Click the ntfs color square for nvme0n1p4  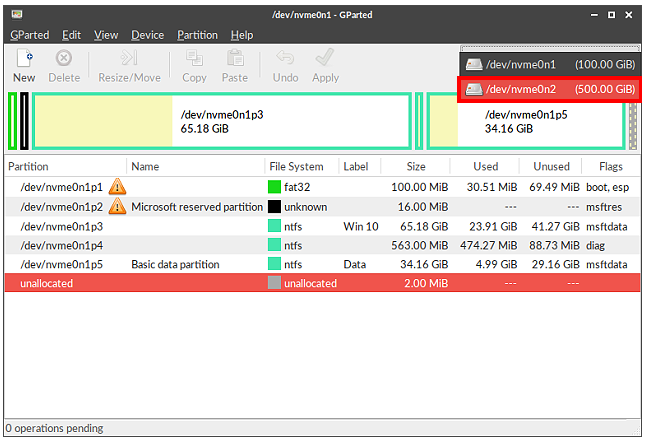click(x=274, y=245)
